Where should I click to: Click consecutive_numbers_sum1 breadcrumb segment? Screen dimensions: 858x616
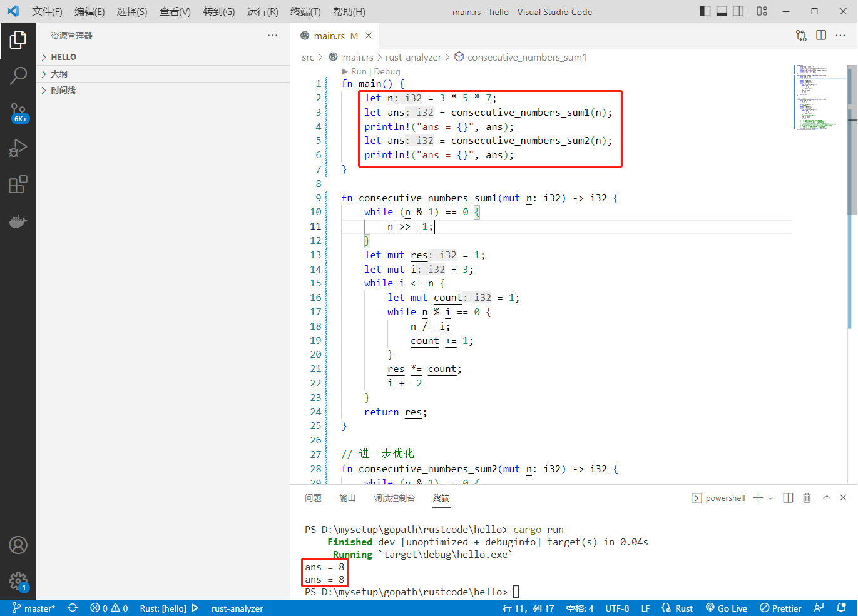(x=527, y=57)
